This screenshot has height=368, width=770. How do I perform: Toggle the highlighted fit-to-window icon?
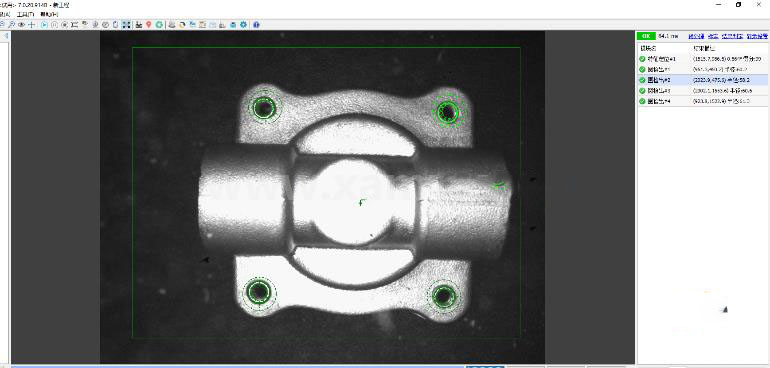[x=126, y=25]
